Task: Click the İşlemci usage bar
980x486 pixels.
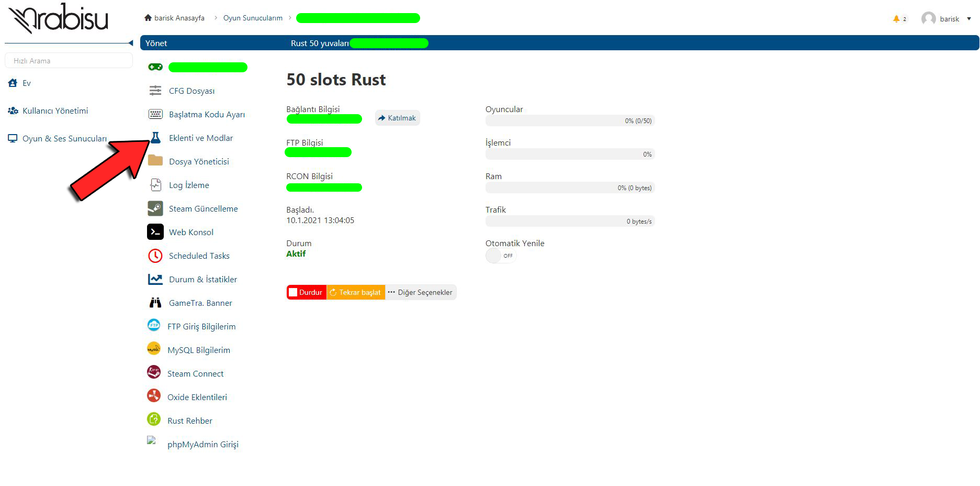Action: pos(570,154)
